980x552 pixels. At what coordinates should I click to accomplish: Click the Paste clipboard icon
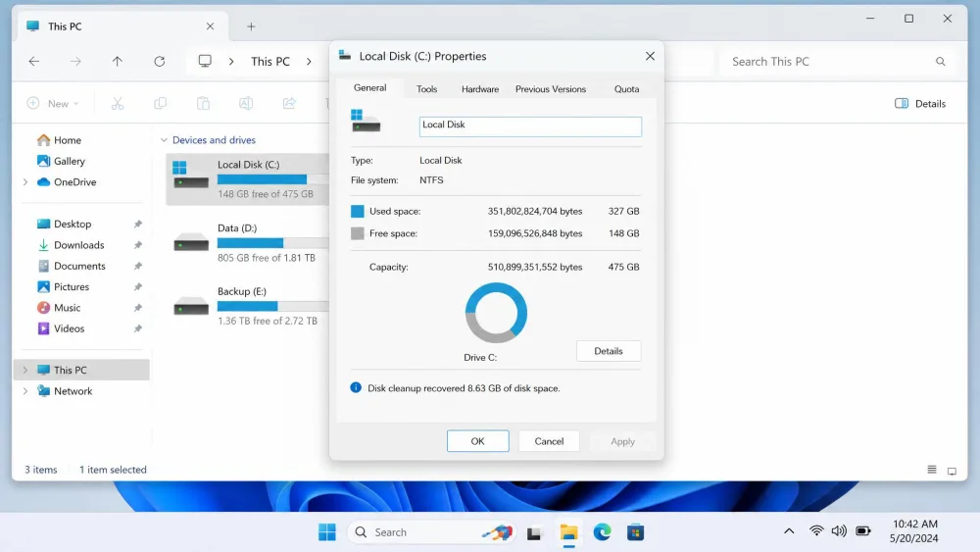coord(203,103)
